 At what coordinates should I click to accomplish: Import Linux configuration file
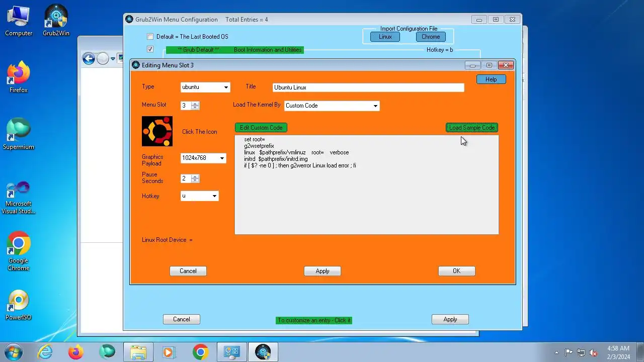point(385,37)
